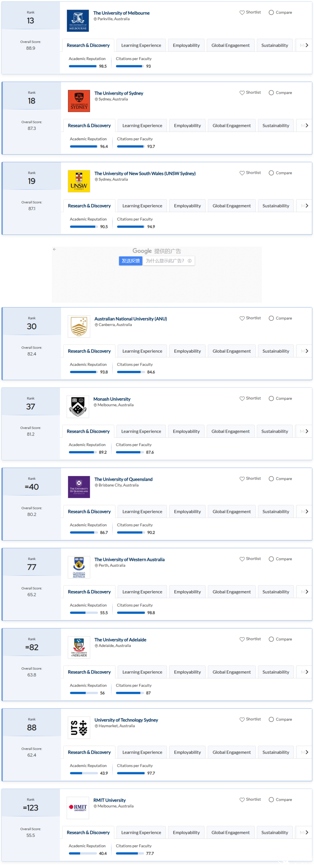314x868 pixels.
Task: Toggle Compare for The University of Sydney
Action: pyautogui.click(x=271, y=93)
